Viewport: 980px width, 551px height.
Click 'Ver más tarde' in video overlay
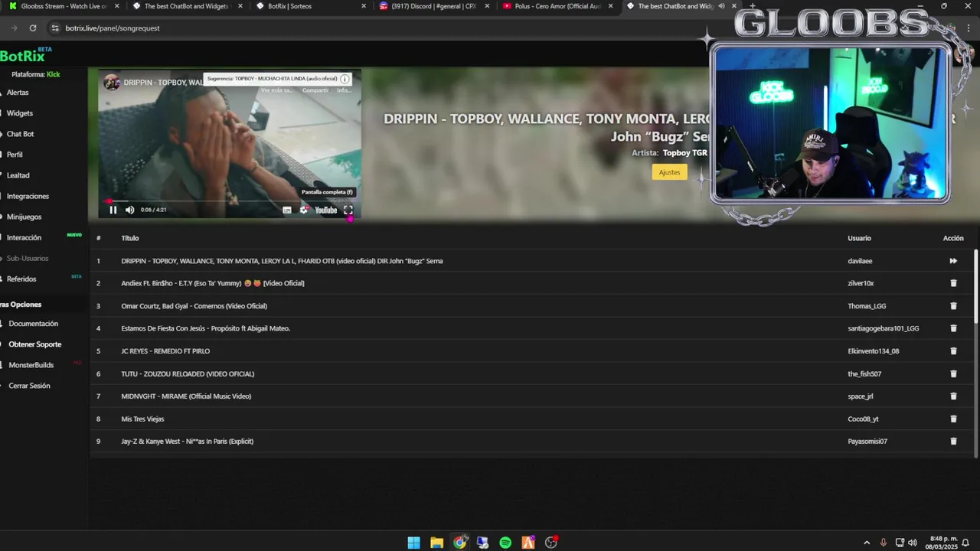[x=276, y=90]
